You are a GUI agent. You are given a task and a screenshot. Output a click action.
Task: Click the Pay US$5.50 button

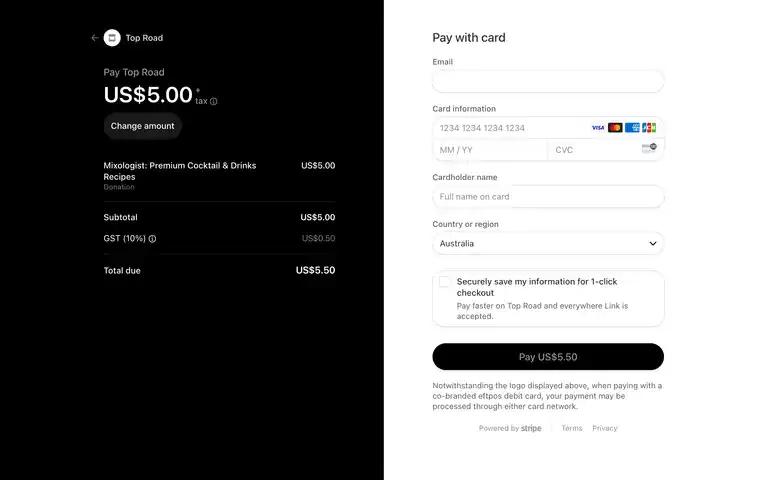548,357
